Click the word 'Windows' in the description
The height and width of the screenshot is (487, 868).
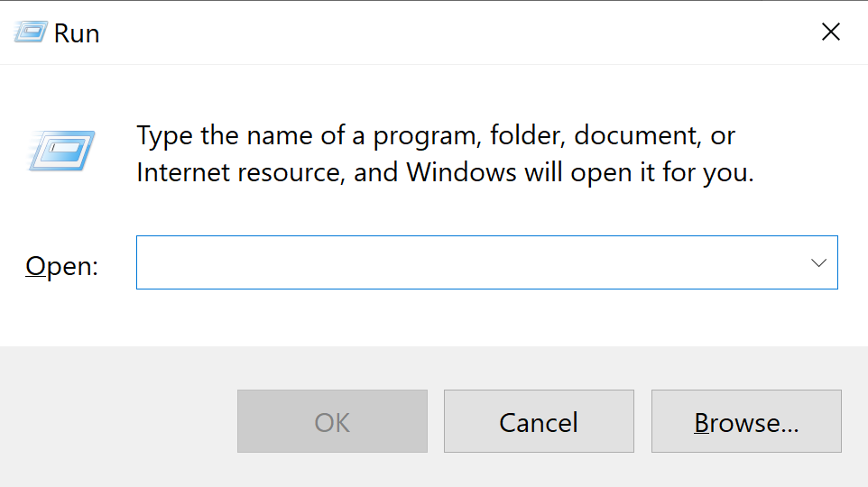462,172
